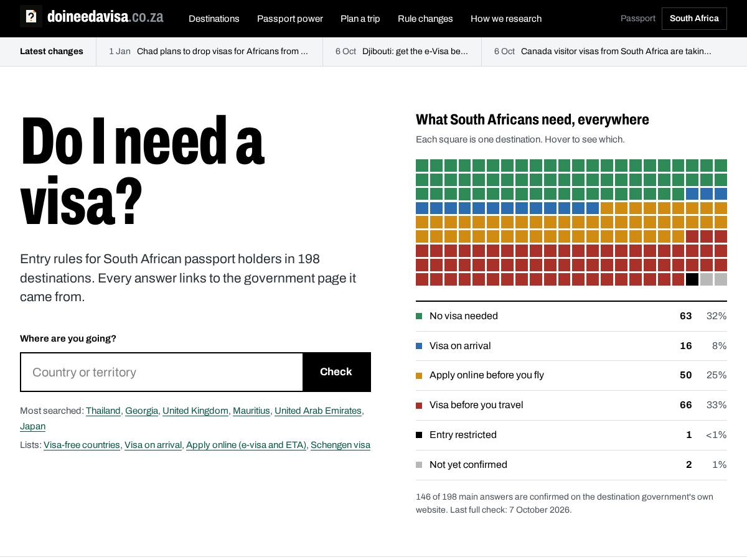Viewport: 747px width, 560px height.
Task: Open Mauritius link
Action: (251, 411)
